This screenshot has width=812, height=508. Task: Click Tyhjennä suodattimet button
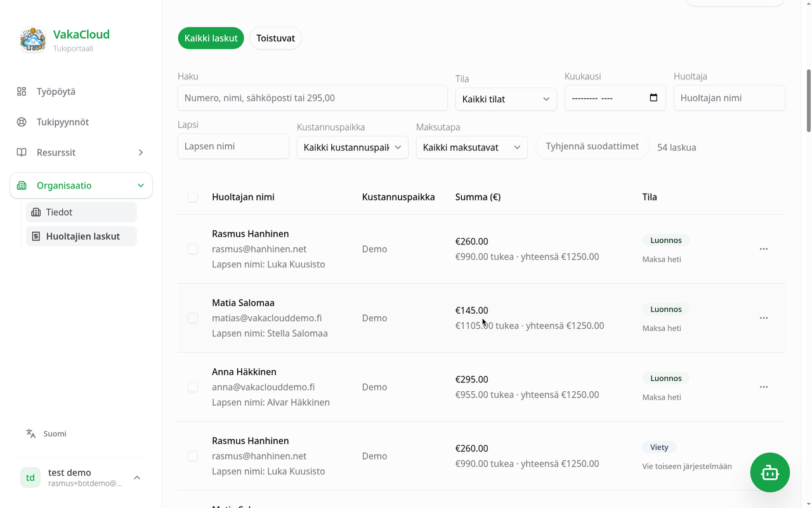click(593, 146)
